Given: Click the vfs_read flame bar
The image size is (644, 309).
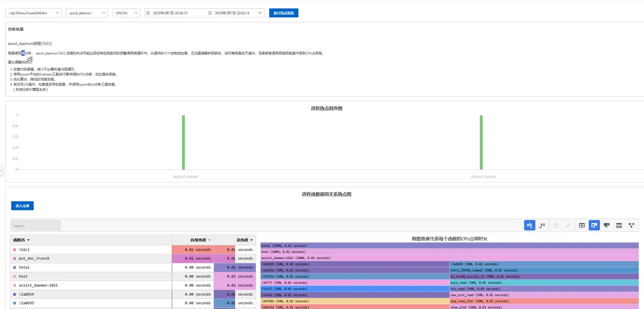Looking at the screenshot, I should click(544, 289).
